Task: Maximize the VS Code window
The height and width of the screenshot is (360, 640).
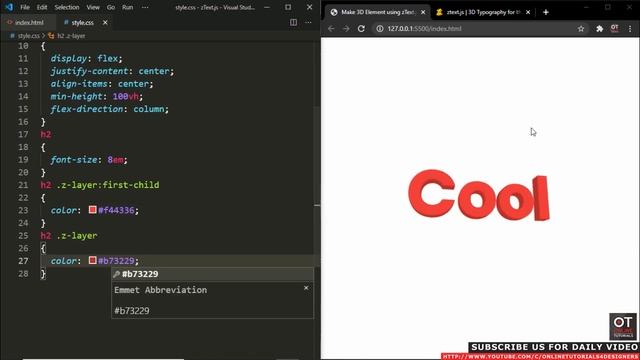Action: click(x=288, y=7)
